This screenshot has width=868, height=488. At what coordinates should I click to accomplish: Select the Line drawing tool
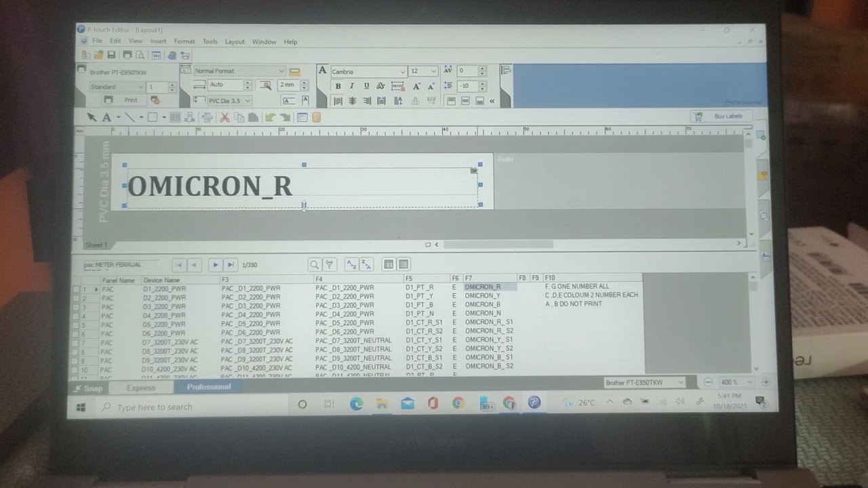(129, 117)
